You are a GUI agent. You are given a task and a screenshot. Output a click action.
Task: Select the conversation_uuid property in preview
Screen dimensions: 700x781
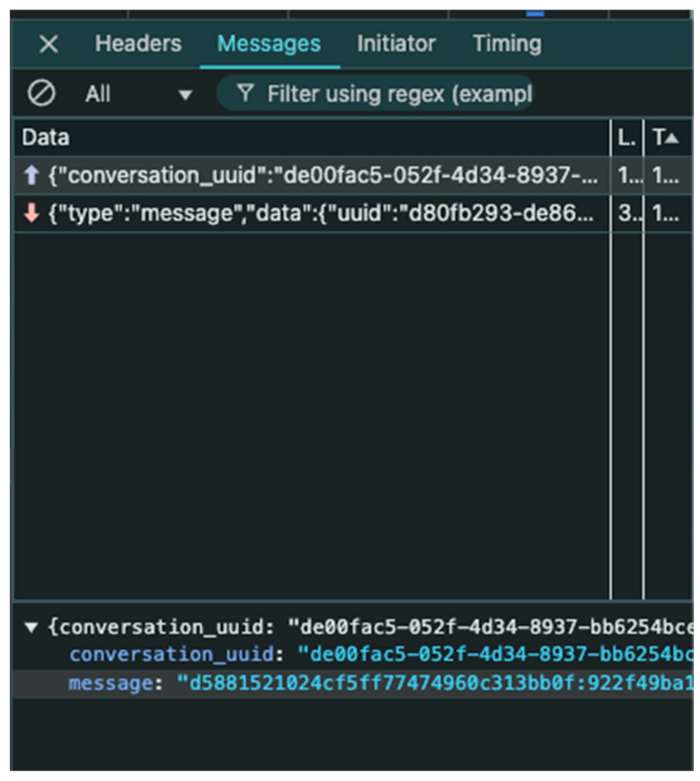[x=172, y=654]
